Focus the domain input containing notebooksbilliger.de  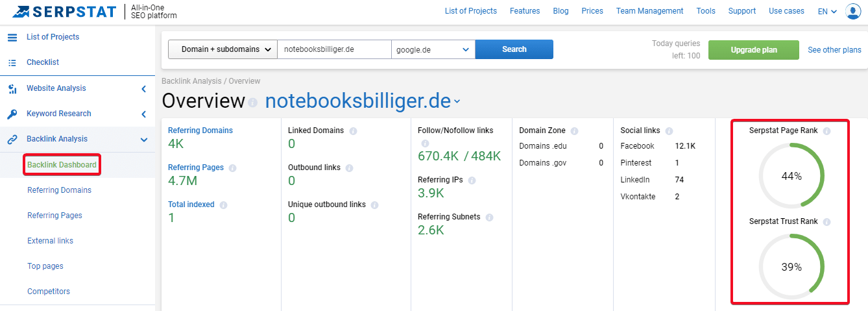tap(334, 49)
